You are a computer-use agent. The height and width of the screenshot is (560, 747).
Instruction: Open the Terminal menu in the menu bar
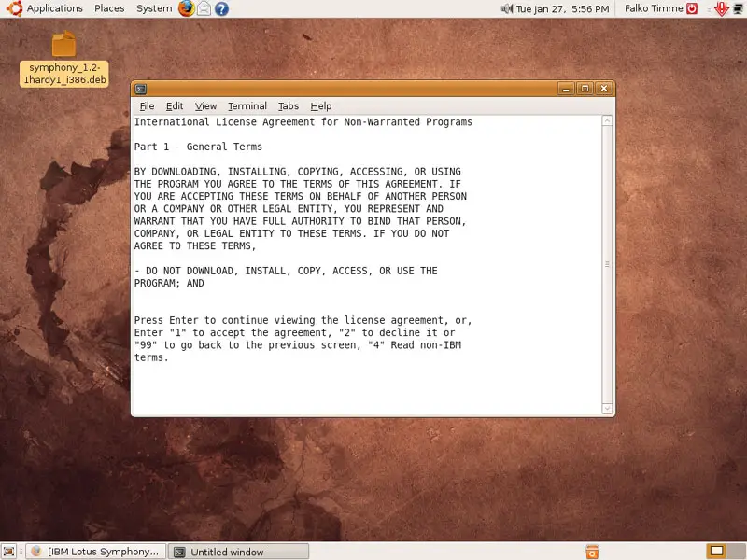(247, 106)
